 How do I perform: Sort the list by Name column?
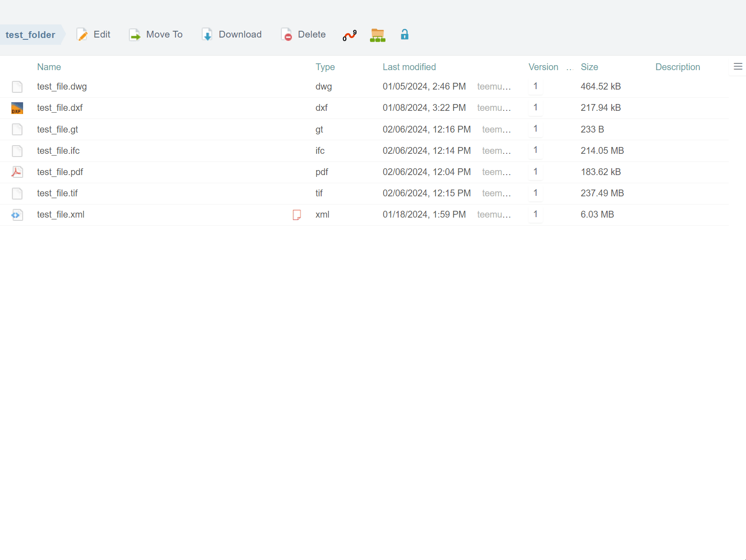(x=49, y=67)
